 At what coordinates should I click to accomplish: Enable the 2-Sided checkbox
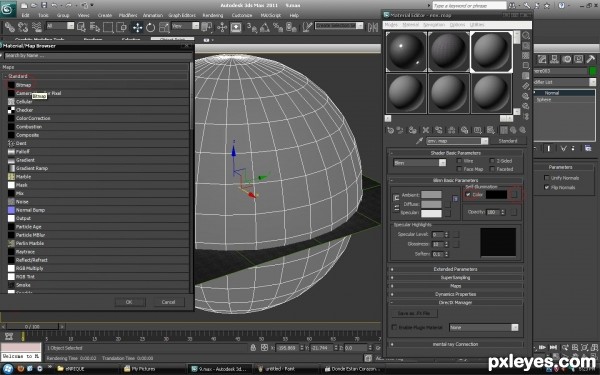point(492,161)
